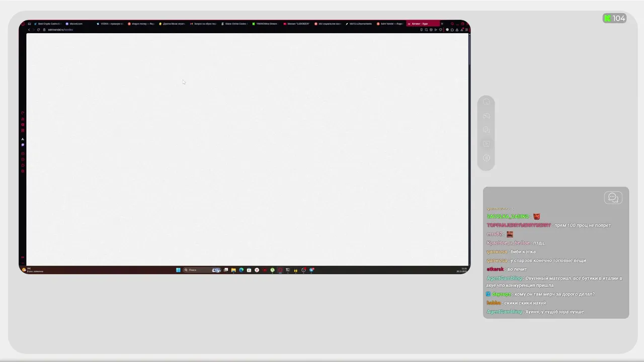The height and width of the screenshot is (362, 644).
Task: Click chat username daysupz
Action: click(x=501, y=294)
